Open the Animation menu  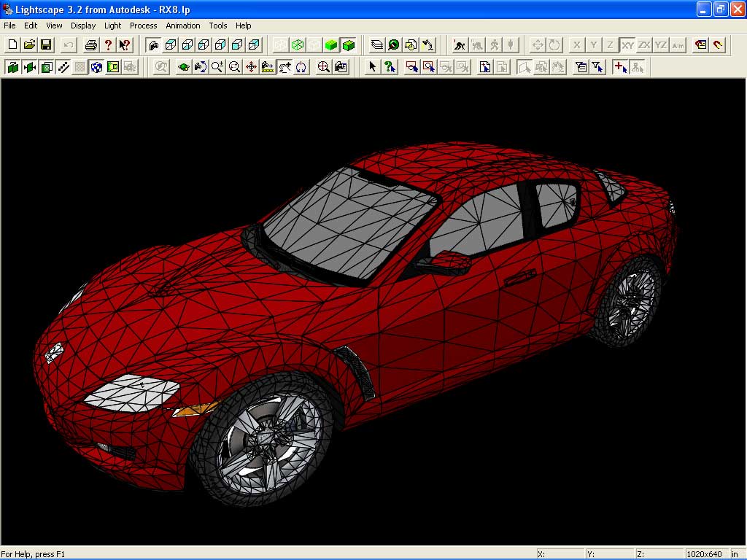pos(182,26)
